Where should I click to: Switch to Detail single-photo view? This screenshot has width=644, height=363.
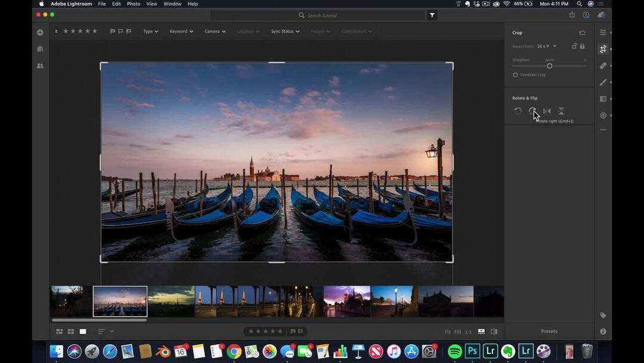(x=82, y=331)
